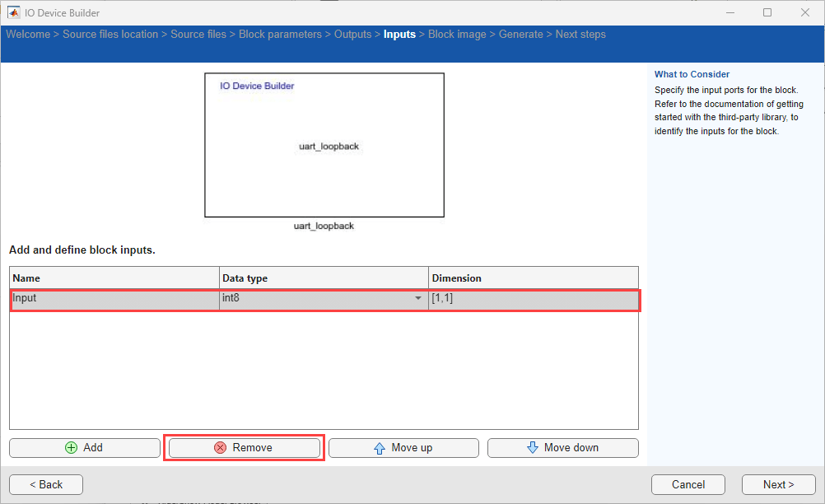Go to the Outputs step
This screenshot has width=825, height=504.
coord(352,35)
